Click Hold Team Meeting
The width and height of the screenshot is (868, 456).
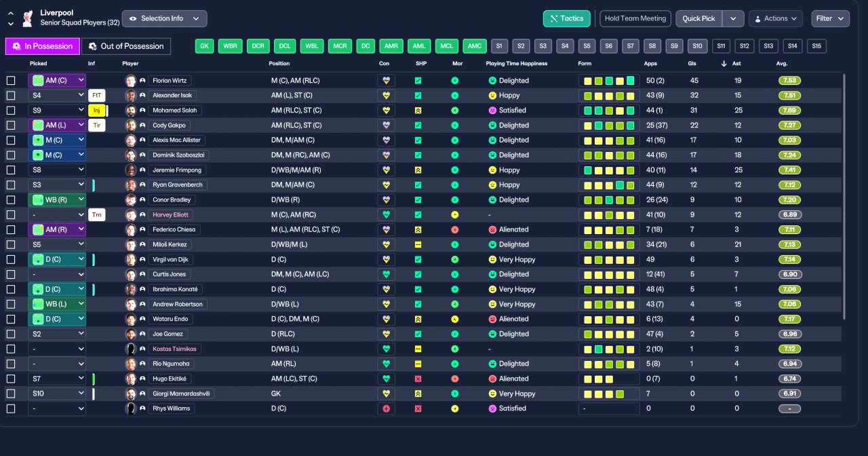point(635,18)
